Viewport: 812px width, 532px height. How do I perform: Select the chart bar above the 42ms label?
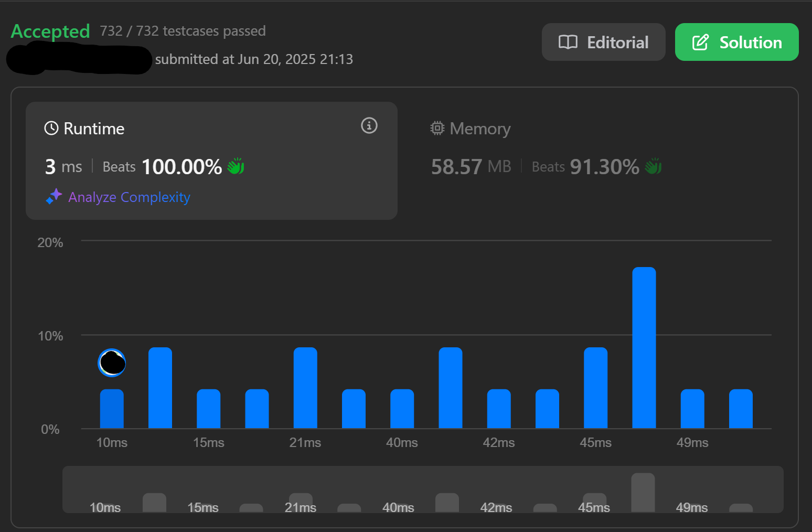point(499,409)
